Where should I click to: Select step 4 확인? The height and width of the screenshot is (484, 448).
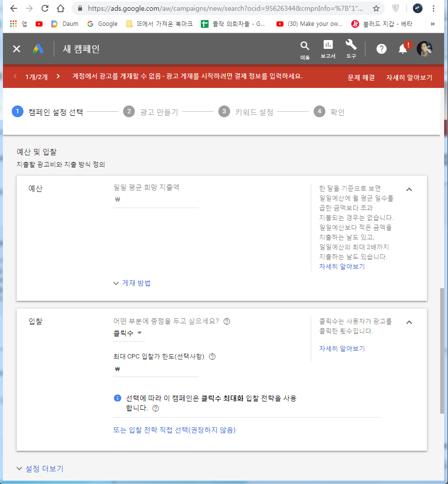tap(329, 111)
